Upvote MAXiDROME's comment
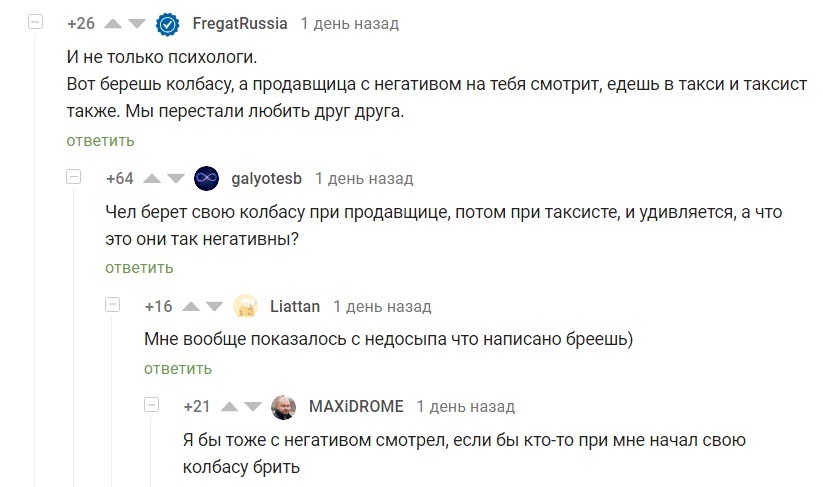This screenshot has width=823, height=487. point(230,407)
